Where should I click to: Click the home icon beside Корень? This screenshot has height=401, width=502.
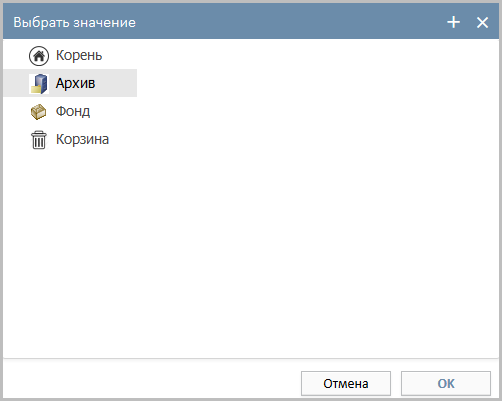(x=39, y=56)
